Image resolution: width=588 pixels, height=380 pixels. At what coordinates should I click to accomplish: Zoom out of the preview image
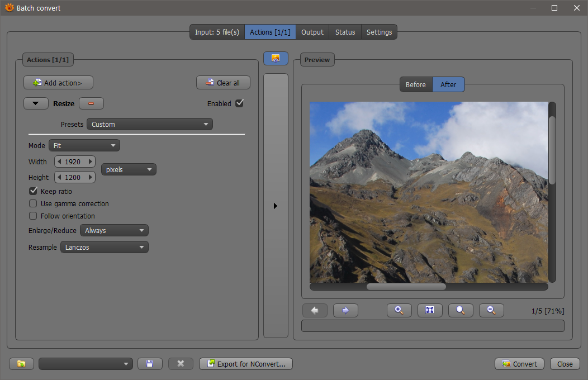[x=491, y=311]
